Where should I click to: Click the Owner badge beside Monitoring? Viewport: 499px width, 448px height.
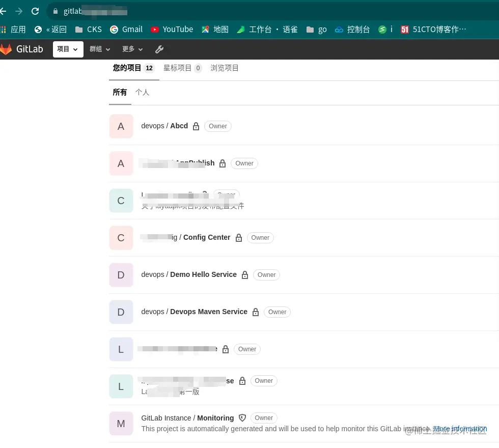tap(264, 418)
